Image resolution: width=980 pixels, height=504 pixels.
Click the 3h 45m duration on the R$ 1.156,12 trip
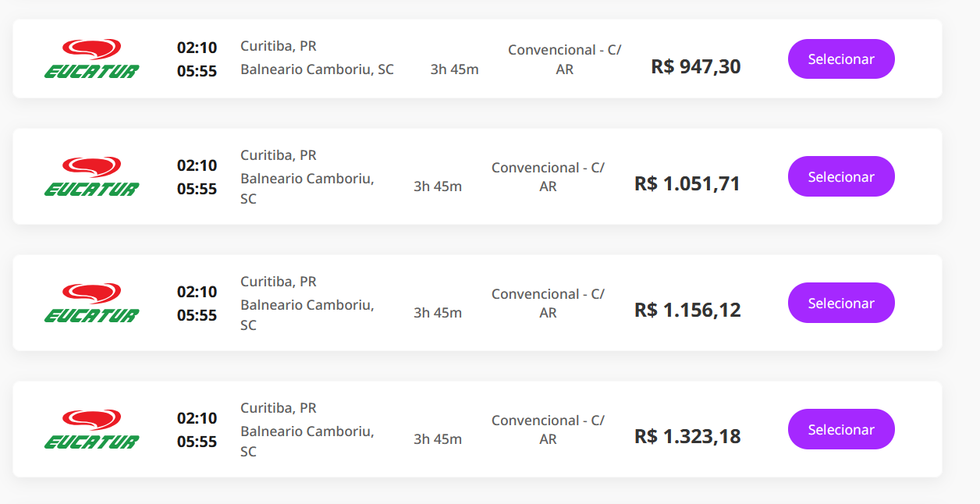(438, 313)
